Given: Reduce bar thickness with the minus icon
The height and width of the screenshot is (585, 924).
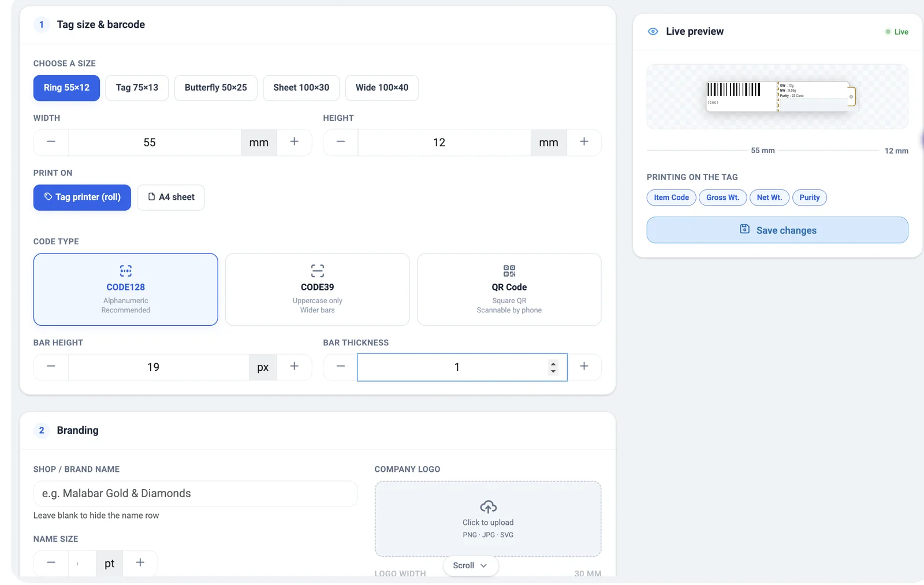Looking at the screenshot, I should pyautogui.click(x=341, y=367).
